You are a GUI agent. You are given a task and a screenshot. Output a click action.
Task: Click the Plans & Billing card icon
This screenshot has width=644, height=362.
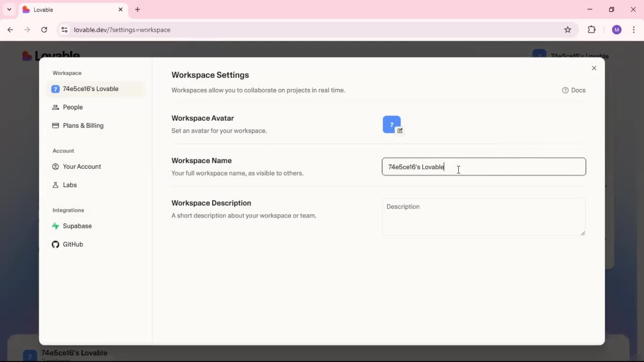[55, 126]
